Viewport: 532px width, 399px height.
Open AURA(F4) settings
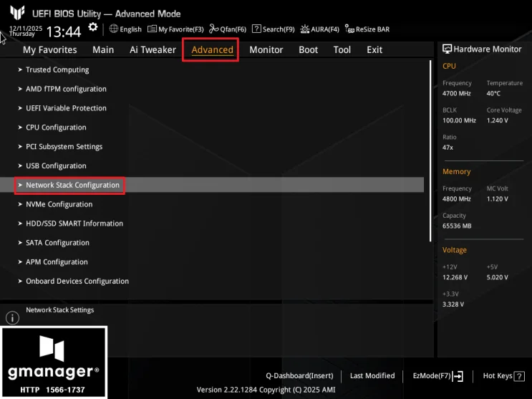tap(325, 29)
